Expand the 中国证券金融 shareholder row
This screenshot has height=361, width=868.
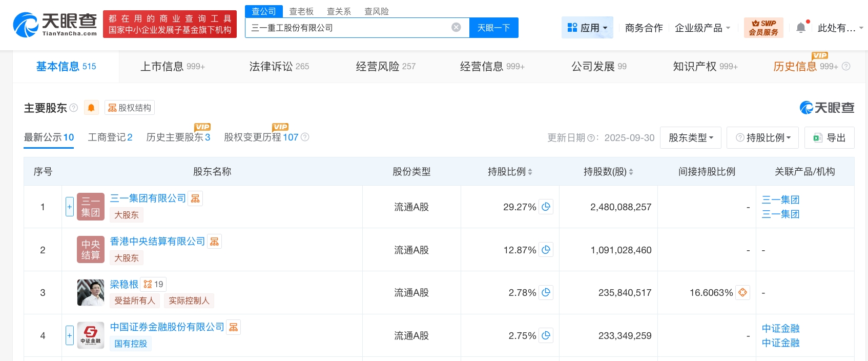pos(70,336)
